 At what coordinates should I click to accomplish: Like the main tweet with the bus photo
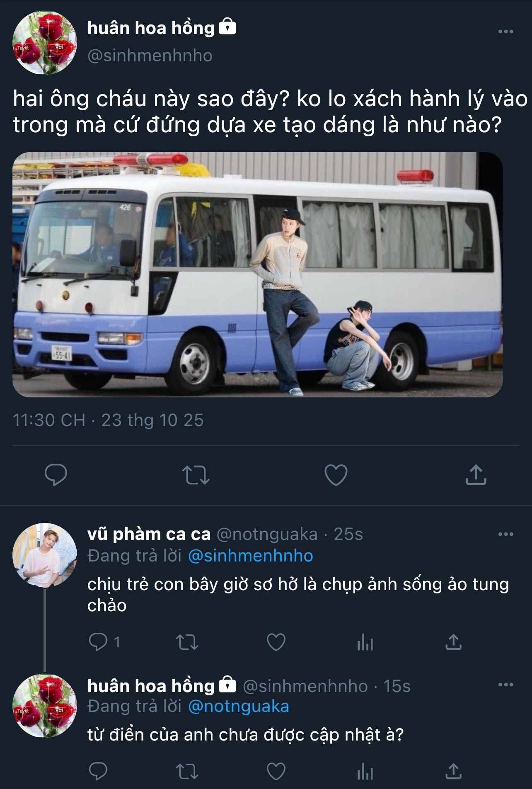tap(336, 475)
